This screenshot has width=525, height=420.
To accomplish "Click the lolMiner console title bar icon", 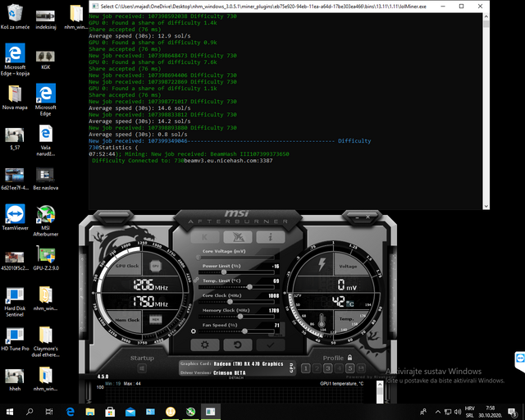I will (95, 6).
